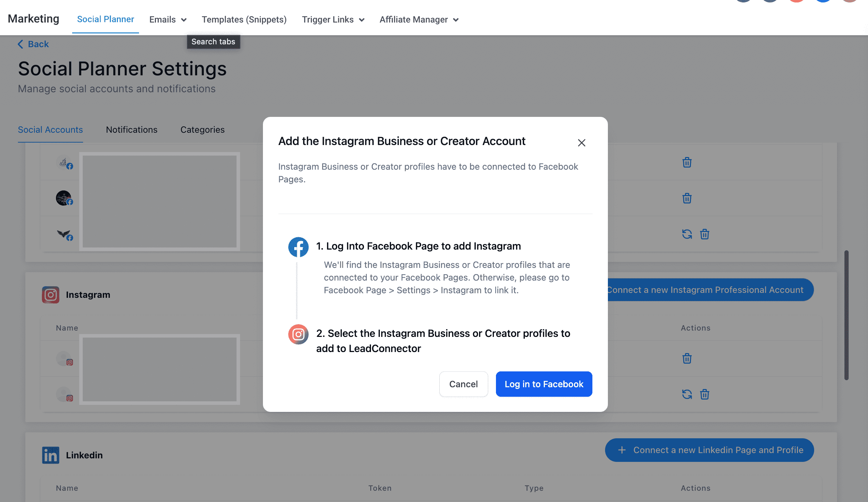Refresh the second Instagram account token
The width and height of the screenshot is (868, 502).
click(687, 394)
